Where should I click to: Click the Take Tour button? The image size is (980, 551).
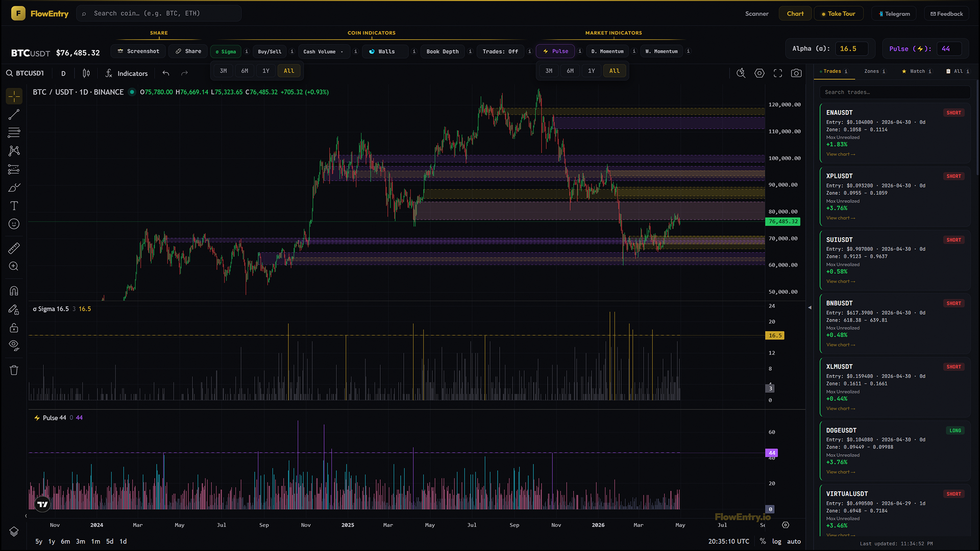pos(838,14)
